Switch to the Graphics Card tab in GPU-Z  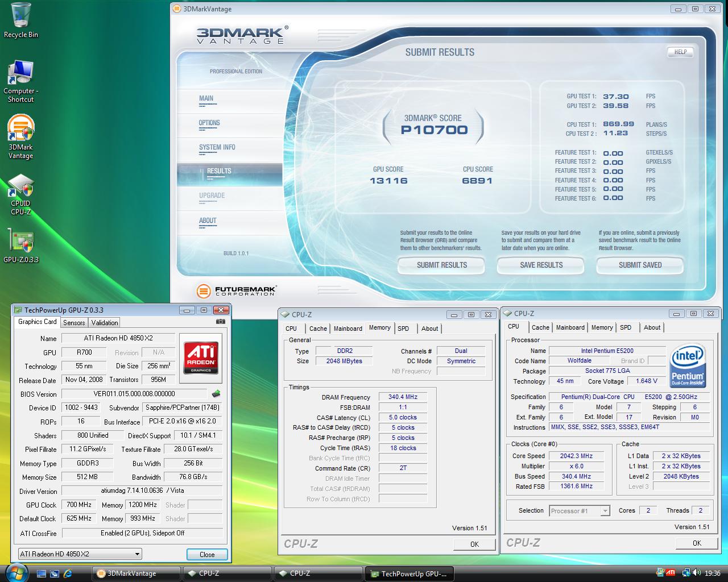pyautogui.click(x=38, y=322)
